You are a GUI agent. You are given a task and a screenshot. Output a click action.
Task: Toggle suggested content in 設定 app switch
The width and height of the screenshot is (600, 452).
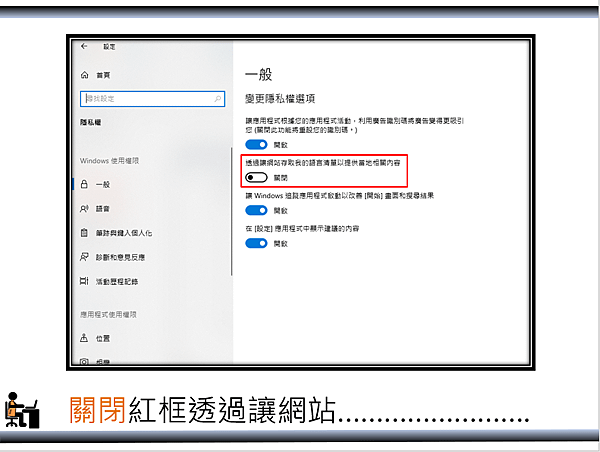click(256, 243)
